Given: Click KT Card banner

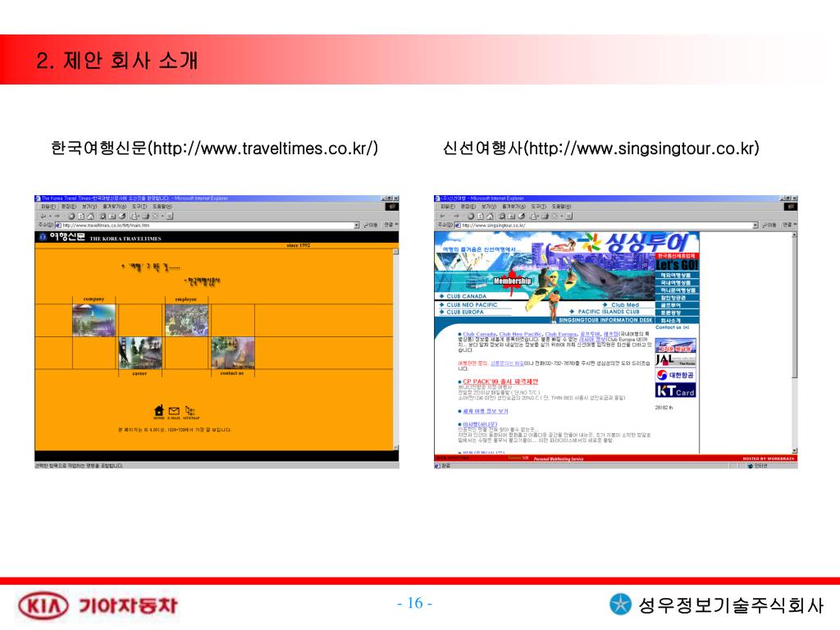Looking at the screenshot, I should click(676, 390).
